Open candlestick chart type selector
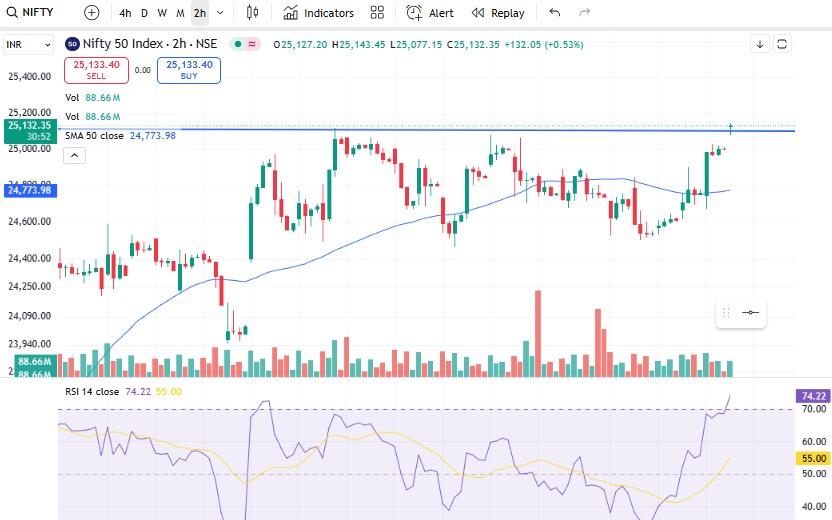 pyautogui.click(x=253, y=12)
